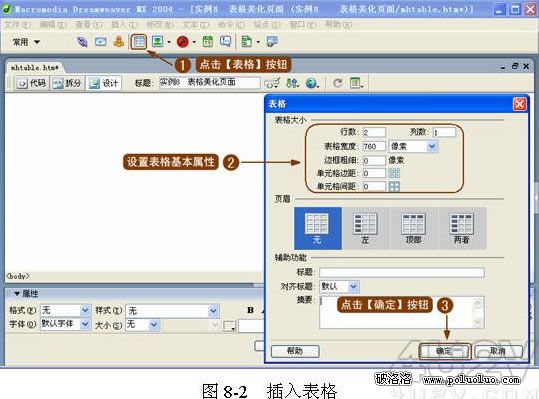Click the 行数 rows field
The height and width of the screenshot is (399, 539).
click(x=374, y=132)
